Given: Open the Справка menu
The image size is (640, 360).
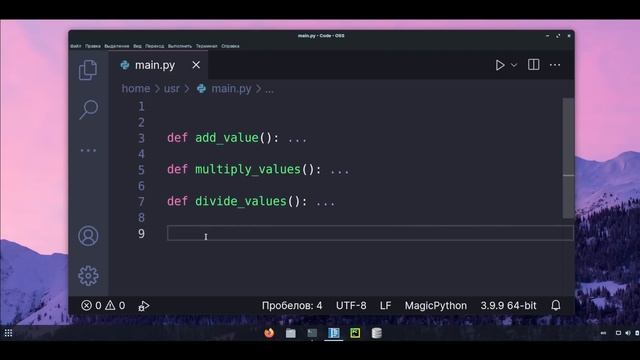Looking at the screenshot, I should 230,46.
